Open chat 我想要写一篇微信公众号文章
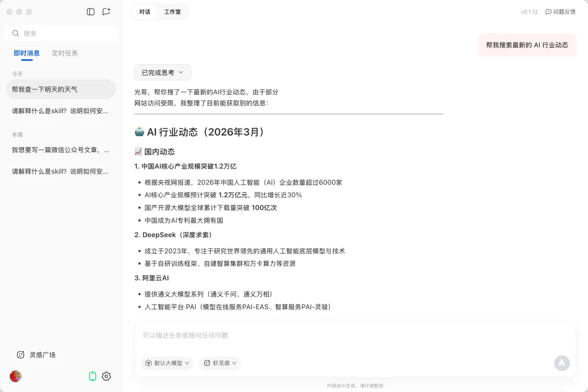Screen dimensions: 588x392 61,150
